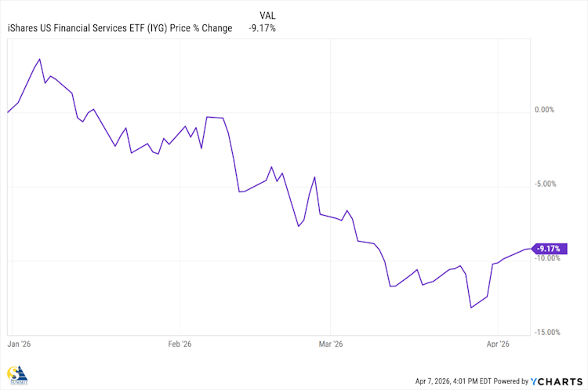Image resolution: width=588 pixels, height=390 pixels.
Task: Click the line's lowest point in late March
Action: (x=470, y=308)
